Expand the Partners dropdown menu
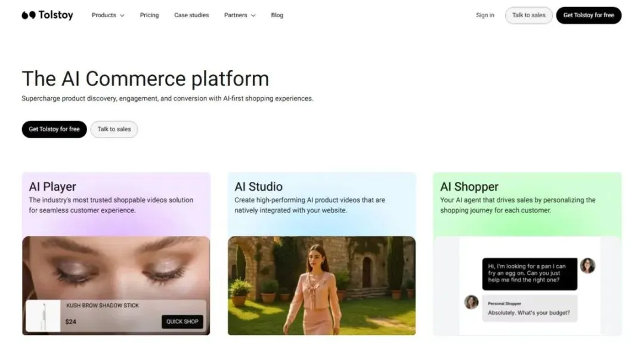The width and height of the screenshot is (644, 357). 240,15
